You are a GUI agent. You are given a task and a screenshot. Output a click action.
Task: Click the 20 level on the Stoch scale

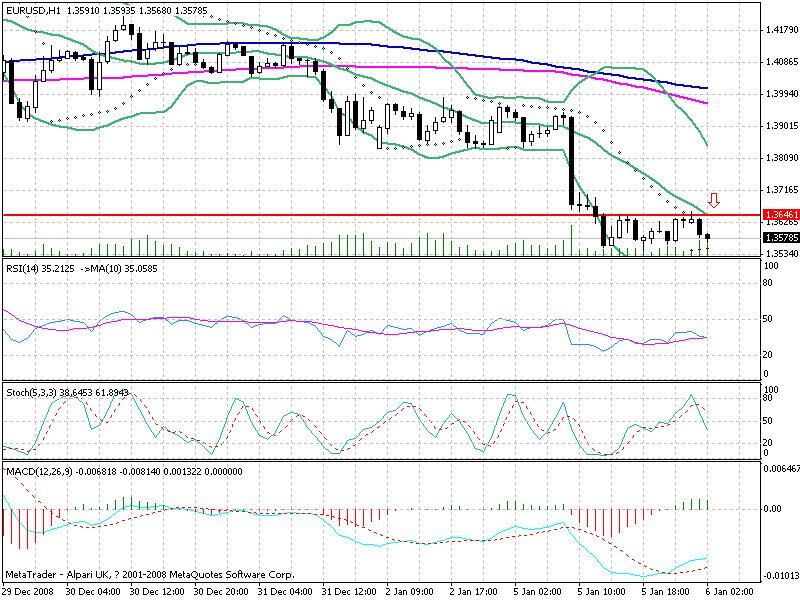(x=768, y=442)
